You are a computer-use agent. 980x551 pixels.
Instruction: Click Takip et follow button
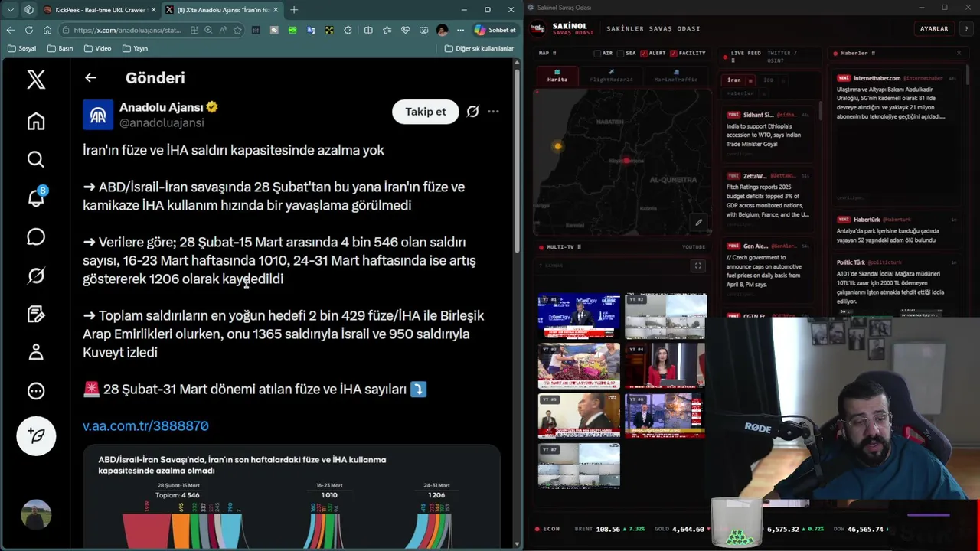pyautogui.click(x=425, y=112)
